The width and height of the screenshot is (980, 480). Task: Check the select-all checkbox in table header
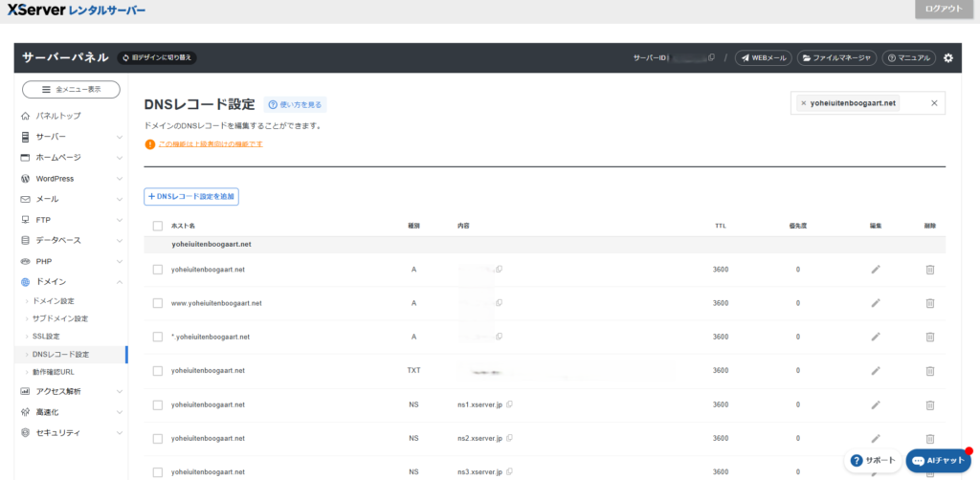click(x=158, y=226)
